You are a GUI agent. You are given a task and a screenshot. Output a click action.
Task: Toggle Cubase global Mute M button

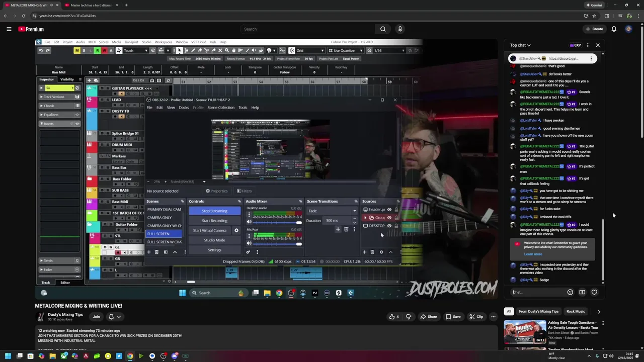tap(77, 50)
